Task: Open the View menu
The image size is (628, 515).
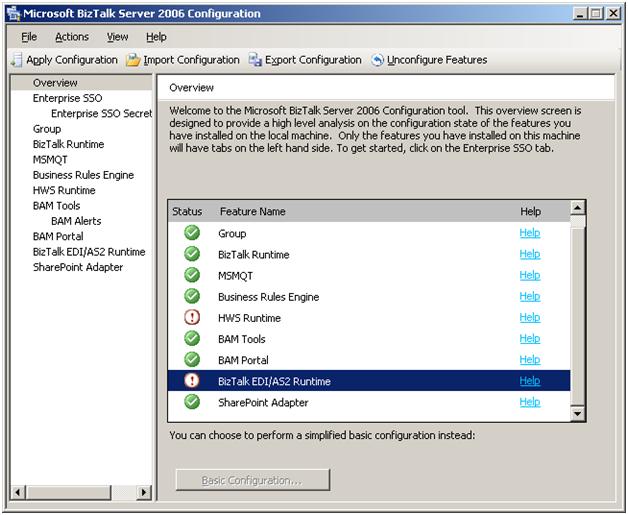Action: click(117, 37)
